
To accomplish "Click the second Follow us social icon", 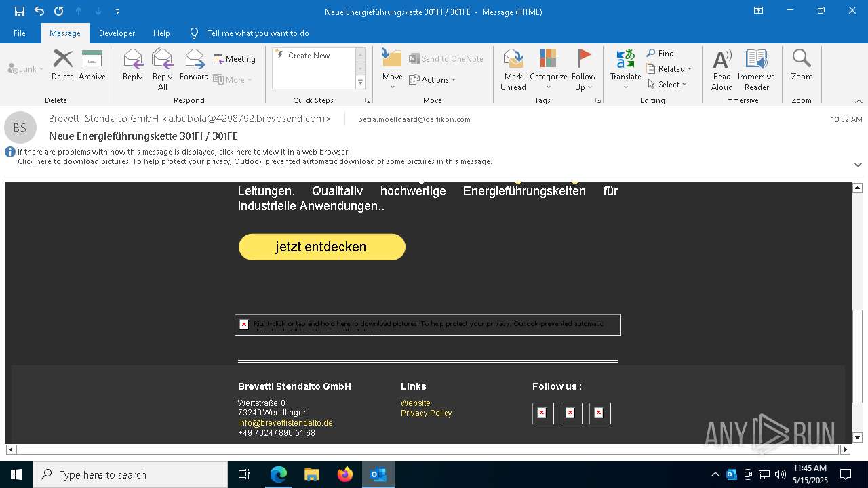I will (571, 413).
